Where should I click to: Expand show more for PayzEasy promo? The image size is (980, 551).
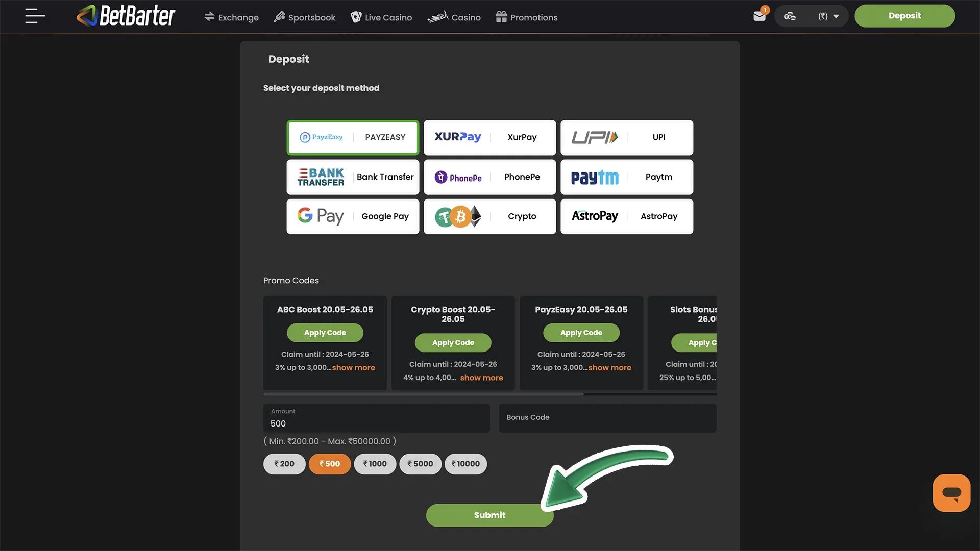click(x=609, y=367)
